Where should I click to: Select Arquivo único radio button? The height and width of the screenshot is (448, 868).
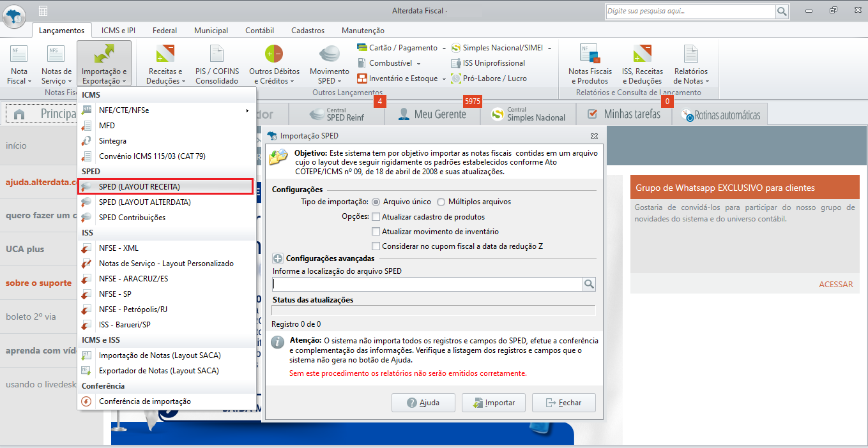pos(376,202)
